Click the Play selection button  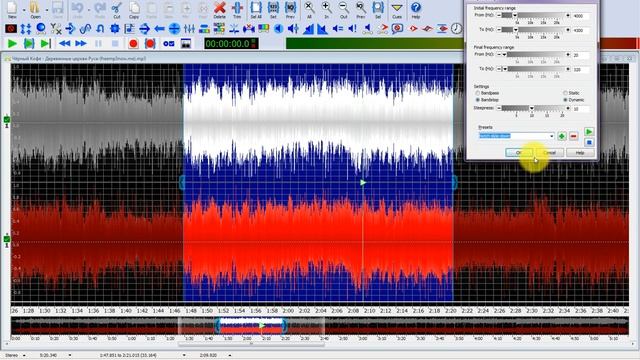[x=29, y=43]
